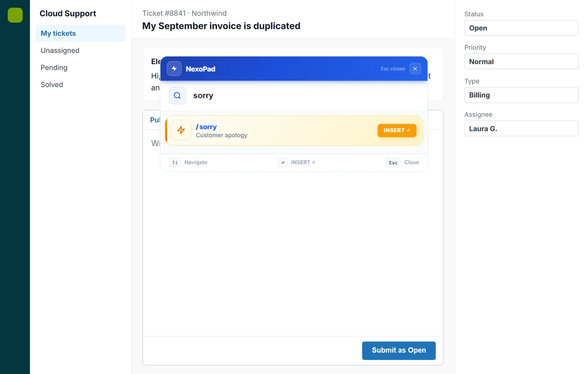Open the Status dropdown showing Open

coord(521,28)
